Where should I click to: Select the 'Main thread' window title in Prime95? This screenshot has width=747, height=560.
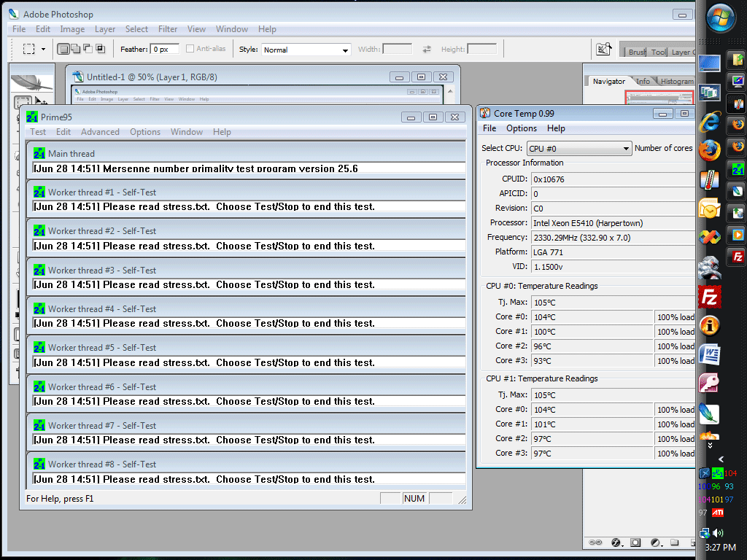click(x=71, y=154)
